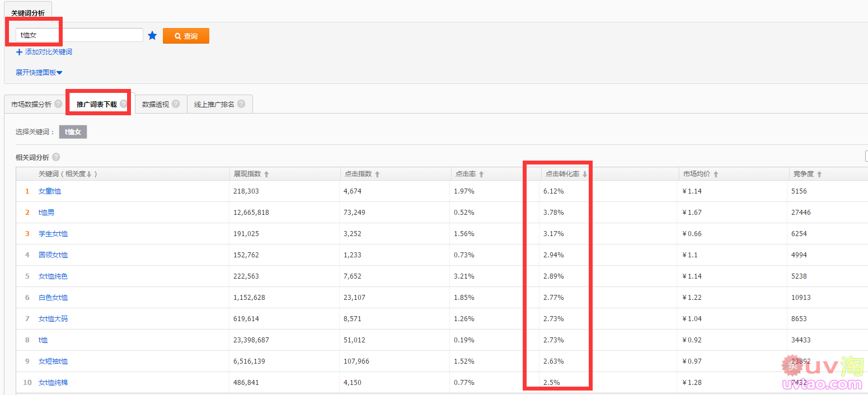The height and width of the screenshot is (395, 868).
Task: Open the 数据透视 tab
Action: coord(155,104)
